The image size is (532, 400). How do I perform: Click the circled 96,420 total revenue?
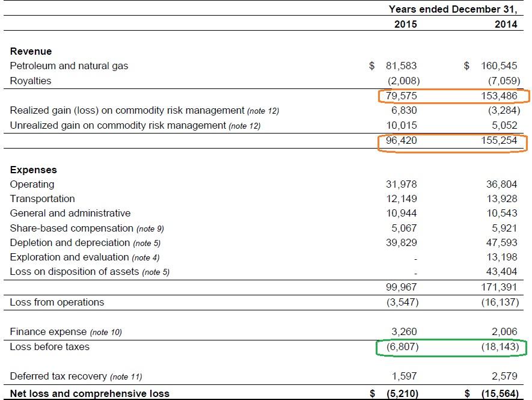click(401, 140)
